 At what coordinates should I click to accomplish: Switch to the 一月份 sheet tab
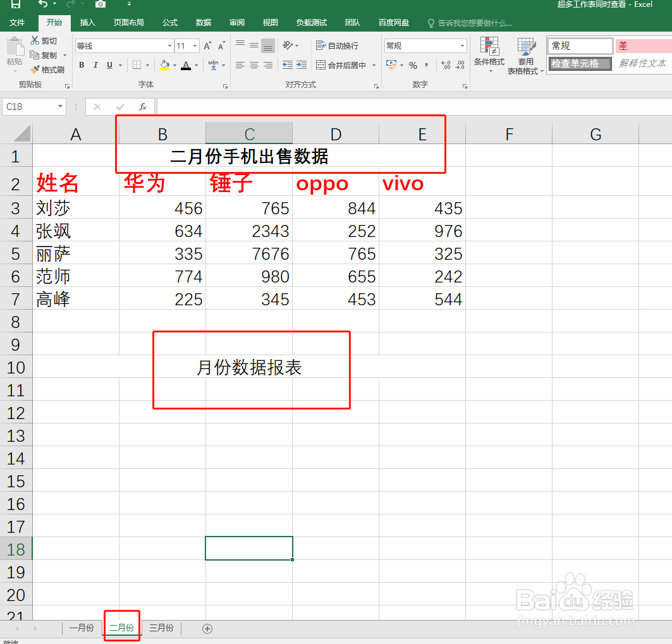click(x=82, y=628)
